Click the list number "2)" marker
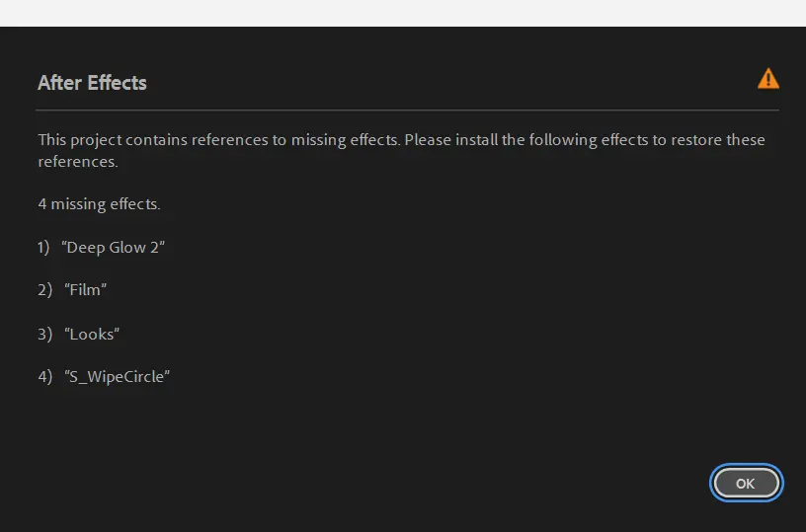Image resolution: width=806 pixels, height=532 pixels. (44, 290)
